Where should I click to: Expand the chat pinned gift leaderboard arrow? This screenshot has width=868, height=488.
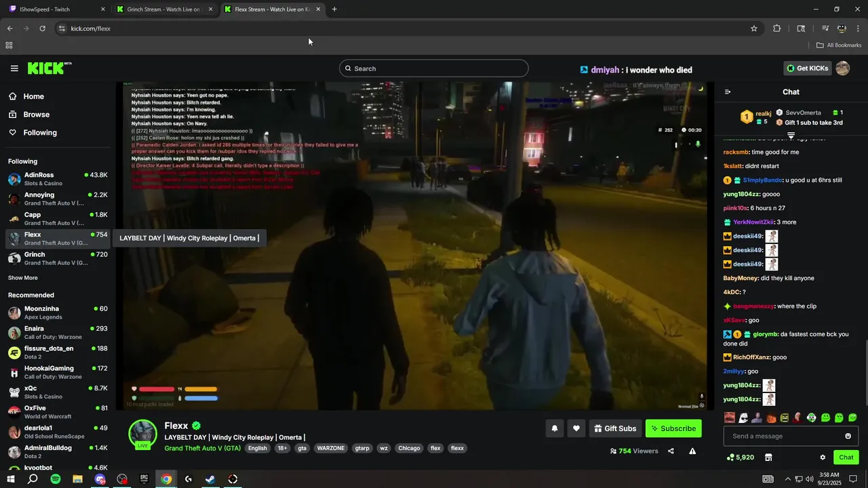pyautogui.click(x=791, y=136)
